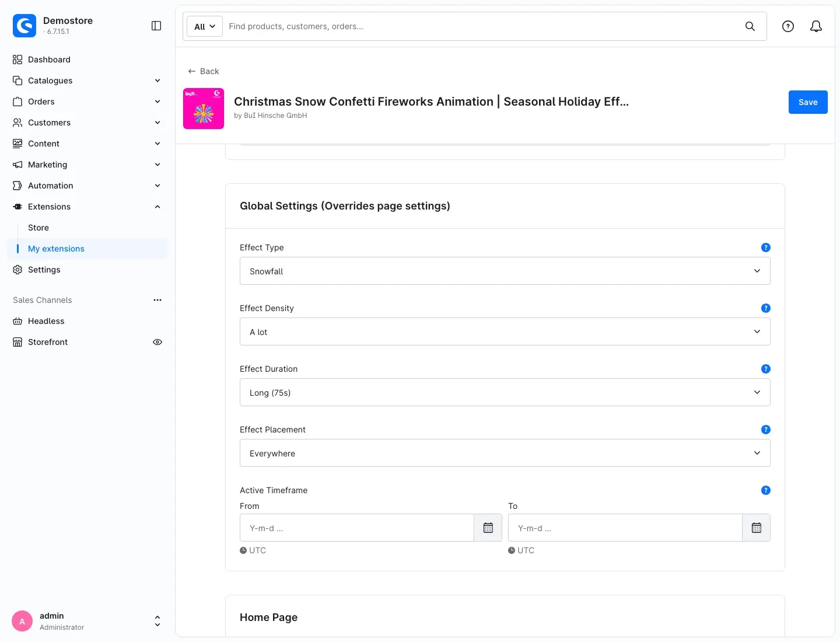Screen dimensions: 840x642
Task: Focus the To date input field
Action: pos(625,528)
